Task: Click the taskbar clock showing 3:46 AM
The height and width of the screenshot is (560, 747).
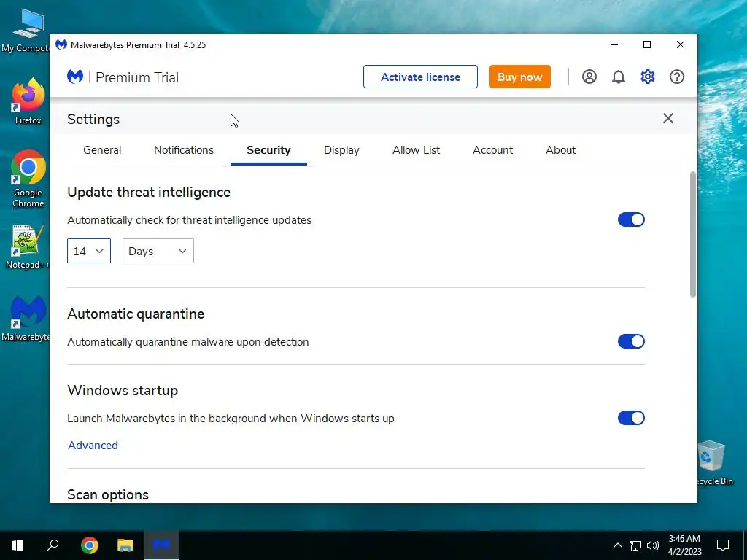Action: point(684,545)
